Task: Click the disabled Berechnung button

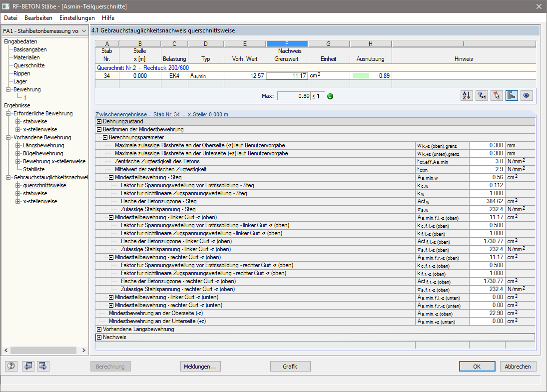Action: 110,366
